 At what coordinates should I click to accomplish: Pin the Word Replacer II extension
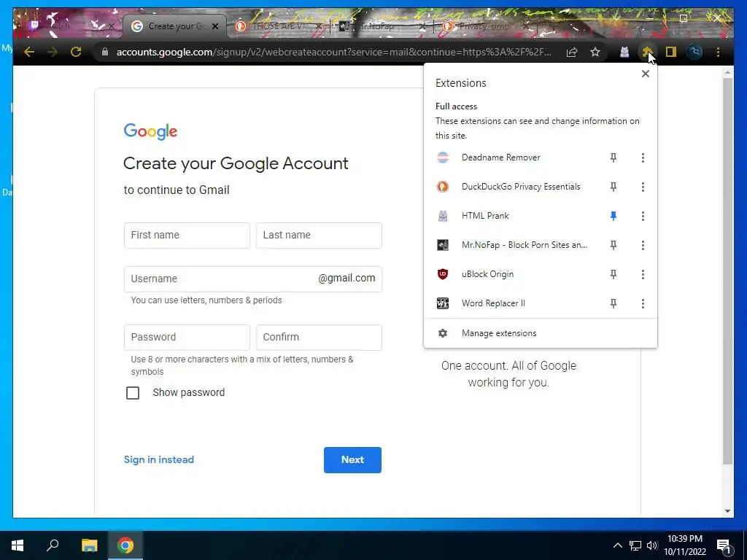point(613,303)
